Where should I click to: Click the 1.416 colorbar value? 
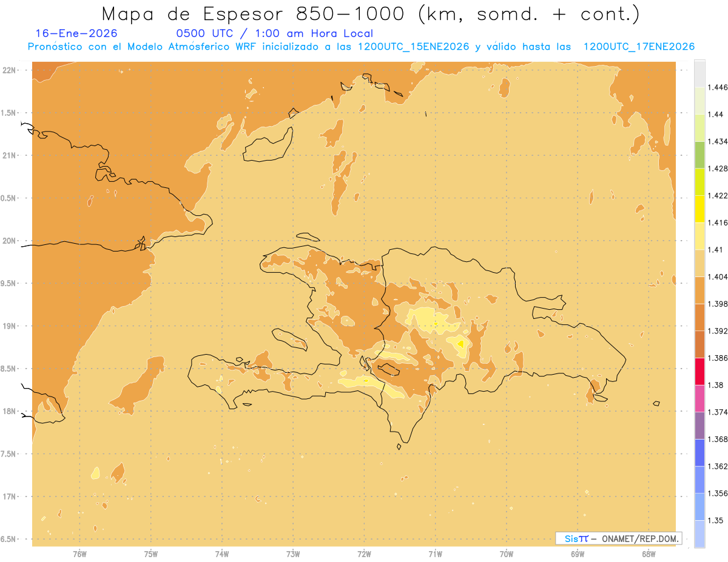[x=717, y=222]
